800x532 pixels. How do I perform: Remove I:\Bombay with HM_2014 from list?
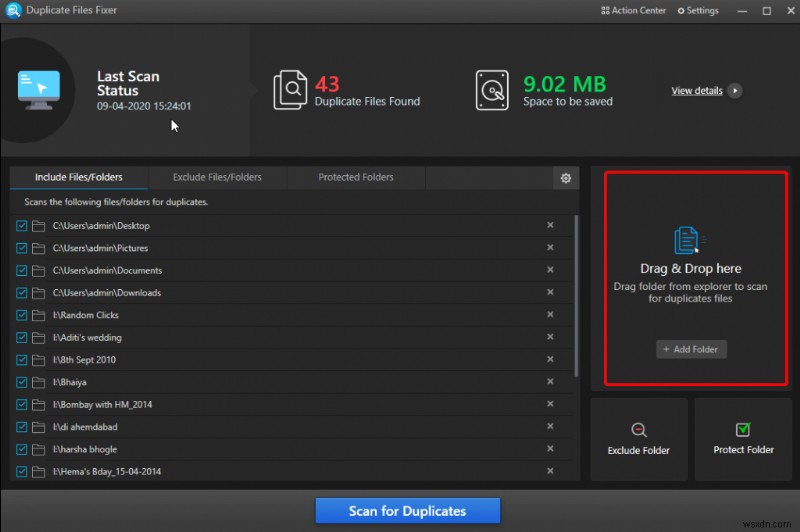coord(550,404)
